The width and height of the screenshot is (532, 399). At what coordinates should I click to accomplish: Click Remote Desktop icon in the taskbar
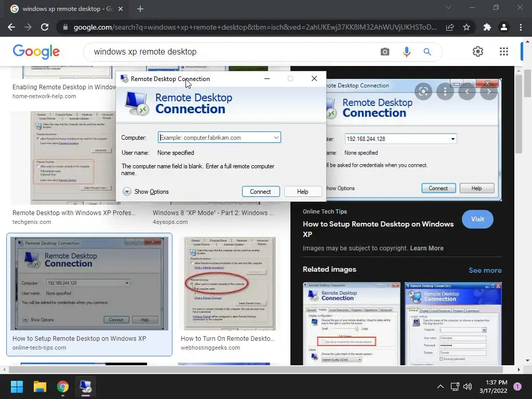(x=86, y=387)
